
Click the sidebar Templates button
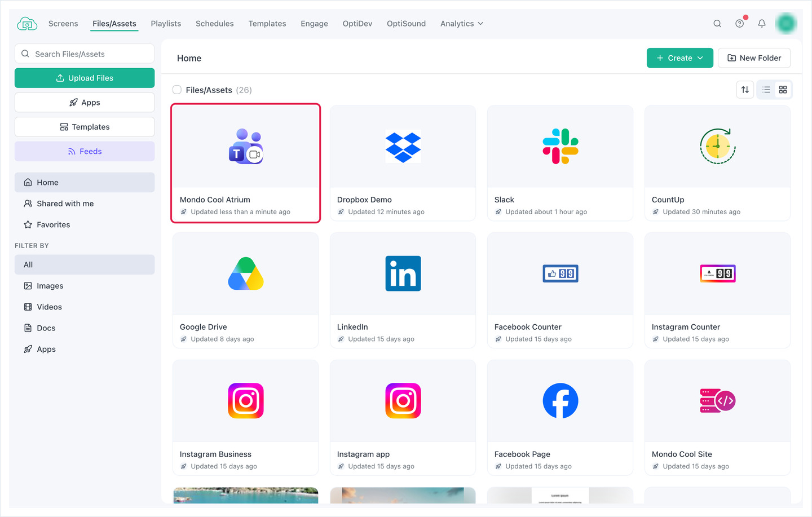pyautogui.click(x=85, y=127)
